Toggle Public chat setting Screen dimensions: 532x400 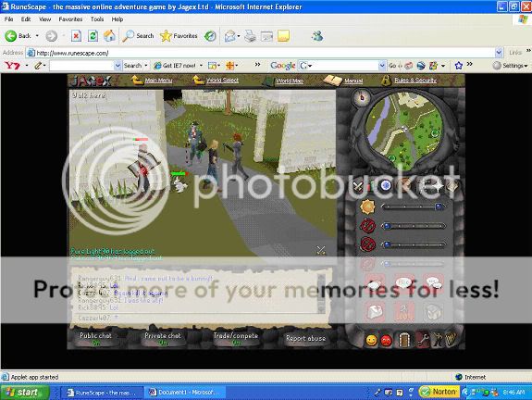tap(95, 339)
